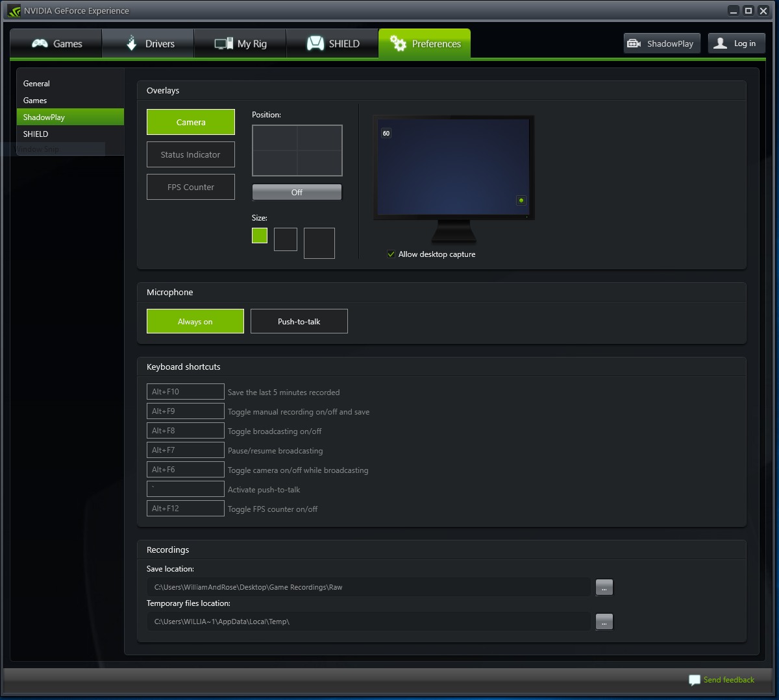Browse for recordings save location
779x700 pixels.
pyautogui.click(x=604, y=587)
